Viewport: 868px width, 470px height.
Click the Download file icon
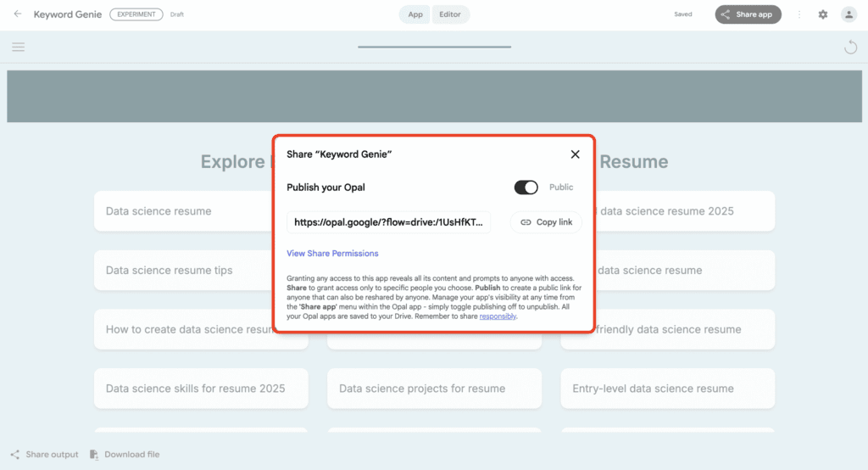pos(94,455)
